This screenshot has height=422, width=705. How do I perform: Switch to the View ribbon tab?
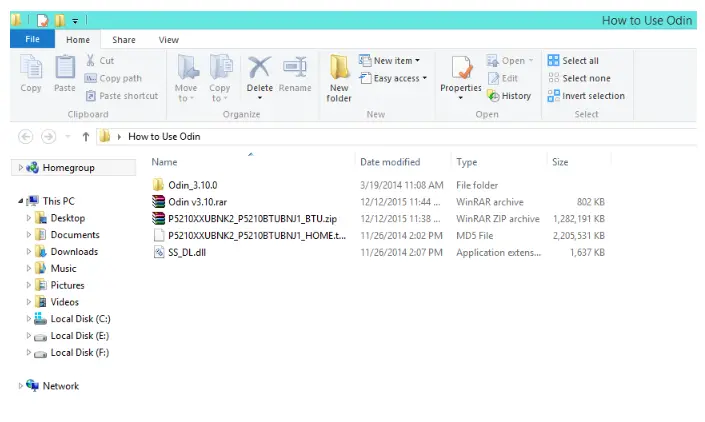point(168,40)
